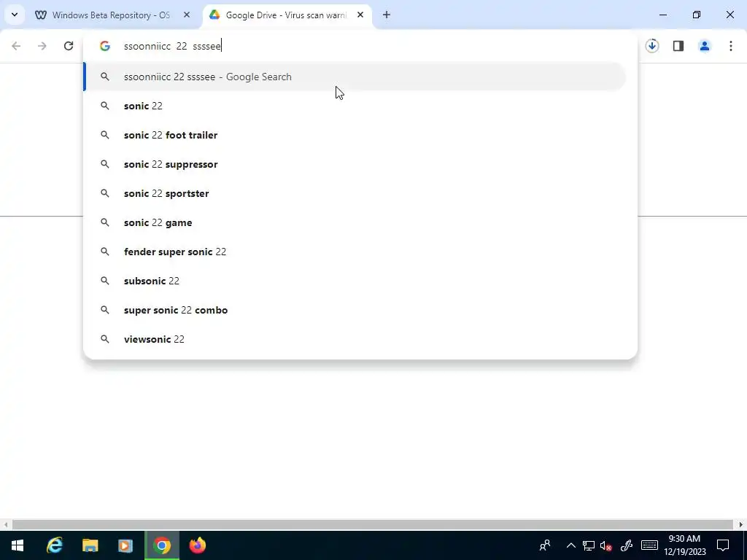
Task: Choose 'ssoonniicc 22 ssssee - Google Search' suggestion
Action: (355, 77)
